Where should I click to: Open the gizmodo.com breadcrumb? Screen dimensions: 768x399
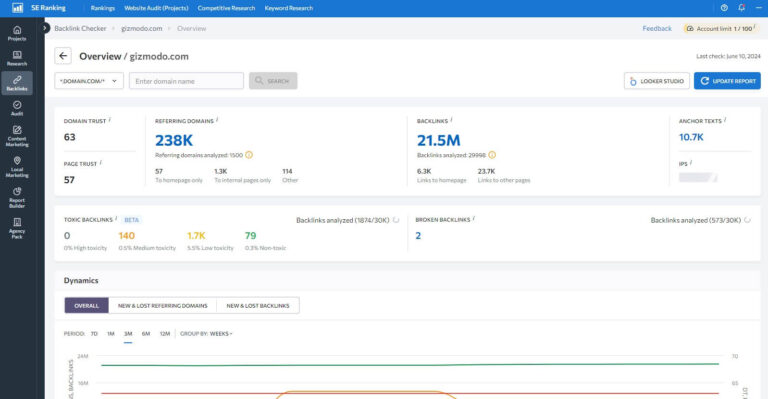142,28
